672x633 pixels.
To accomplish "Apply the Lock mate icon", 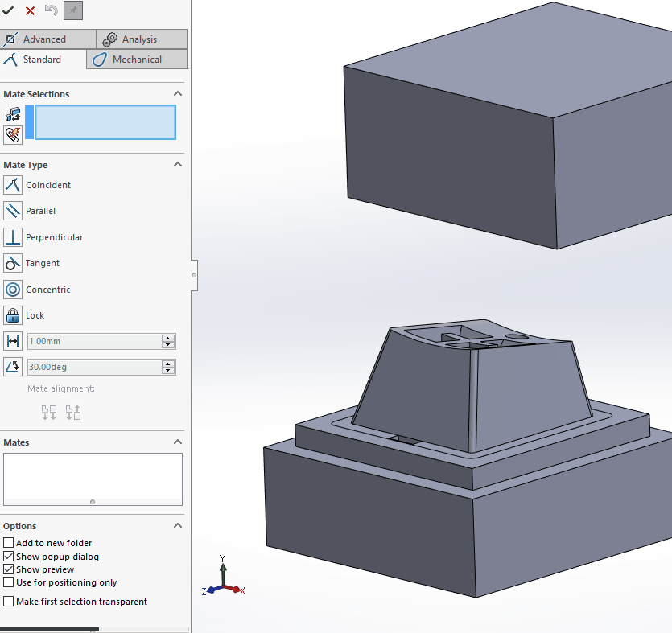I will [13, 315].
